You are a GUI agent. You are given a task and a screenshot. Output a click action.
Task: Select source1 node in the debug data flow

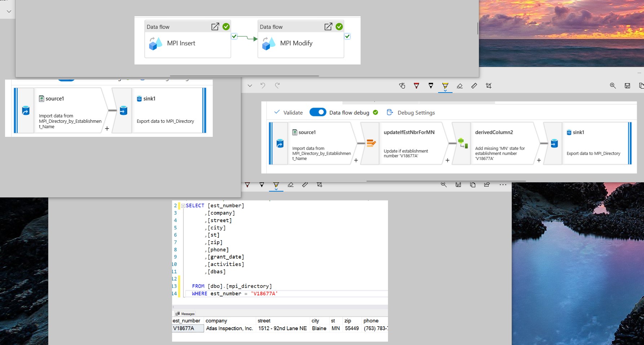point(313,143)
